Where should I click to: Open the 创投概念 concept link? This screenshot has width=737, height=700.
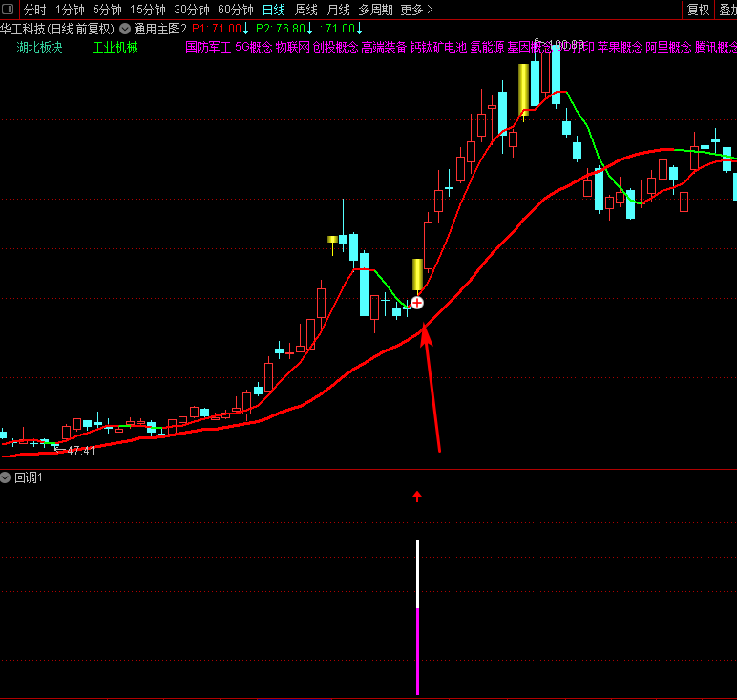[336, 47]
